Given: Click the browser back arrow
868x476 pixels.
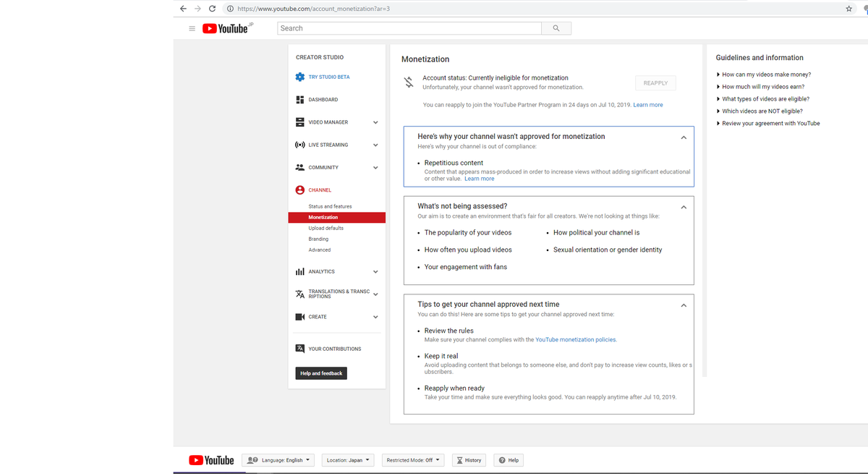Looking at the screenshot, I should (x=183, y=9).
